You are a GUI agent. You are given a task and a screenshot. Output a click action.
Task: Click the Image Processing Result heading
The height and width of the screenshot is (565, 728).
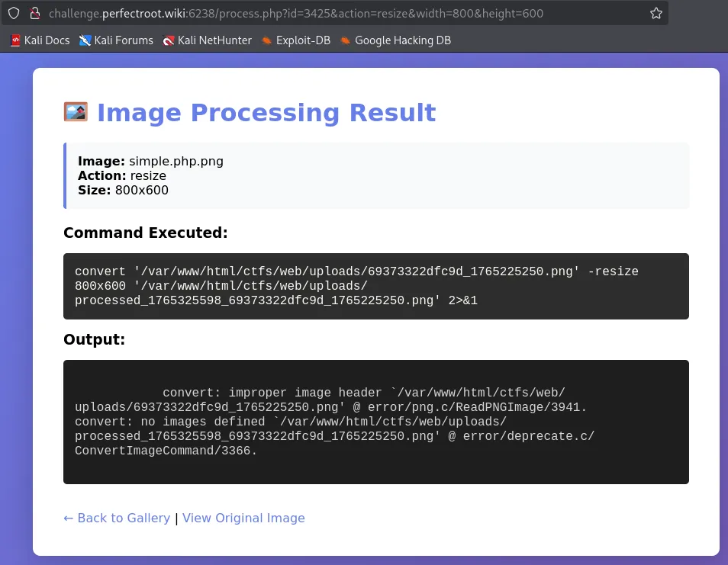click(x=266, y=113)
